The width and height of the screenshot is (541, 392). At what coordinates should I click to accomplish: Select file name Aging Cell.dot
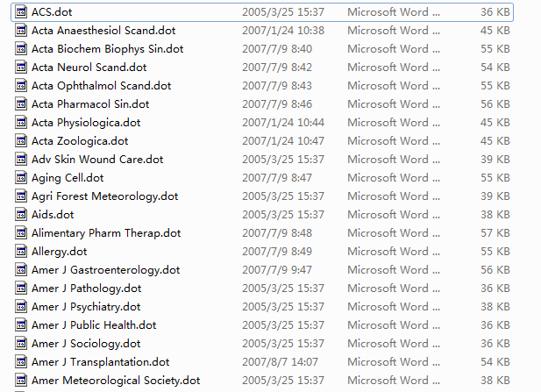[x=68, y=178]
